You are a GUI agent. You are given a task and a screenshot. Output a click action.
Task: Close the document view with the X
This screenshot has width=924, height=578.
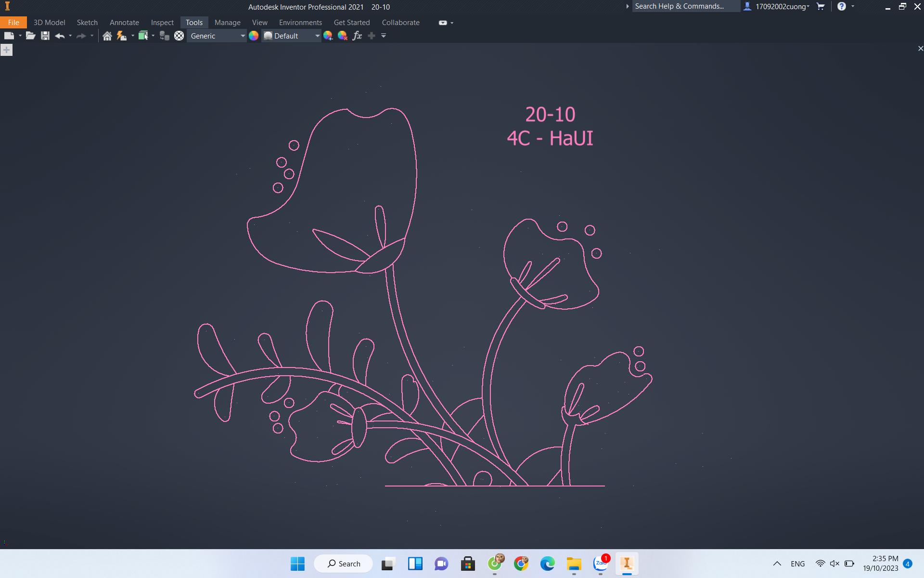920,48
